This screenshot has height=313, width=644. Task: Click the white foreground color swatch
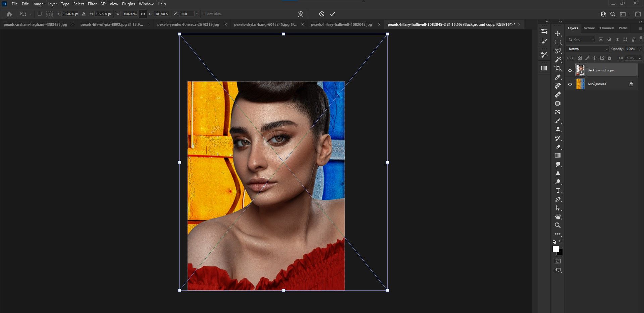[x=555, y=249]
